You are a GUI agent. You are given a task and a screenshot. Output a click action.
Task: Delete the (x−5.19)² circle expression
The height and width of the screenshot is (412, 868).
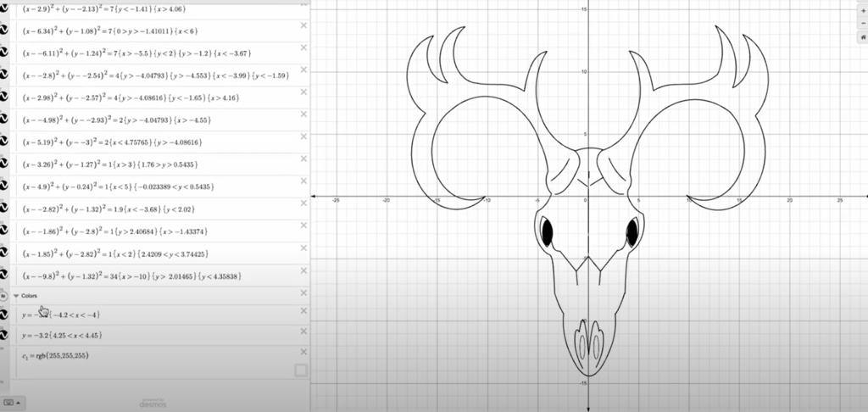click(x=303, y=136)
